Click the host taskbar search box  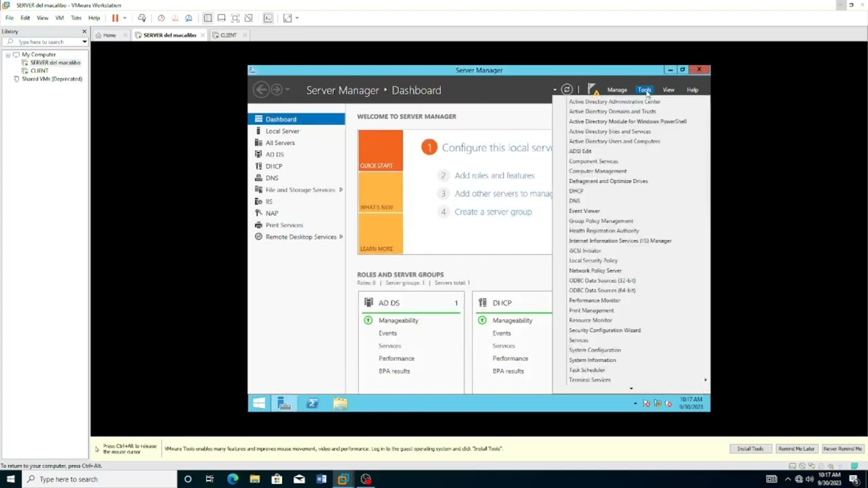click(100, 479)
